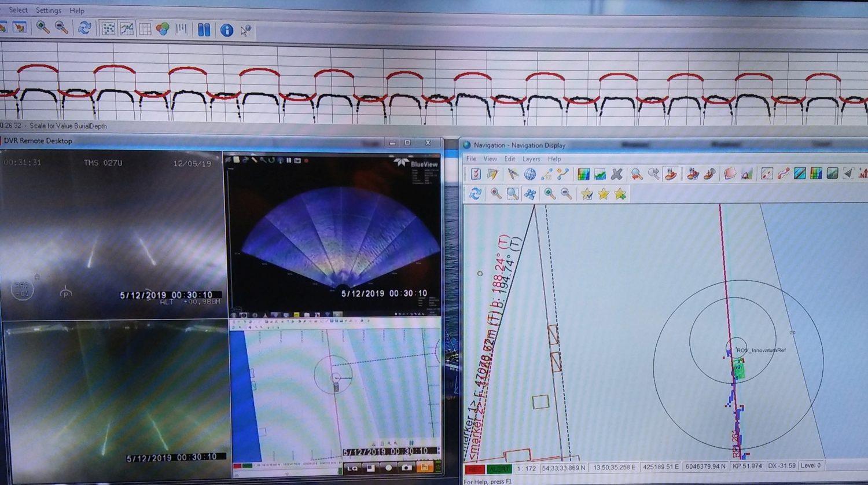Toggle line graph display in chart toolbar
Image resolution: width=868 pixels, height=485 pixels.
point(127,28)
